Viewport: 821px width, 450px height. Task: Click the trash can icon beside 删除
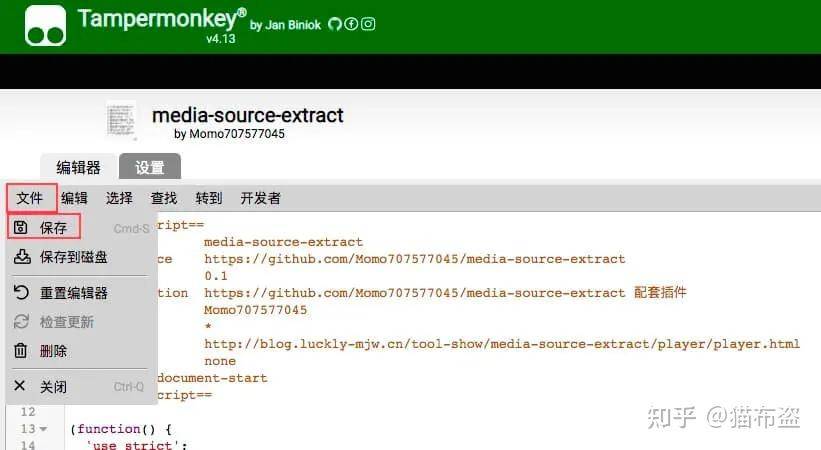point(20,350)
